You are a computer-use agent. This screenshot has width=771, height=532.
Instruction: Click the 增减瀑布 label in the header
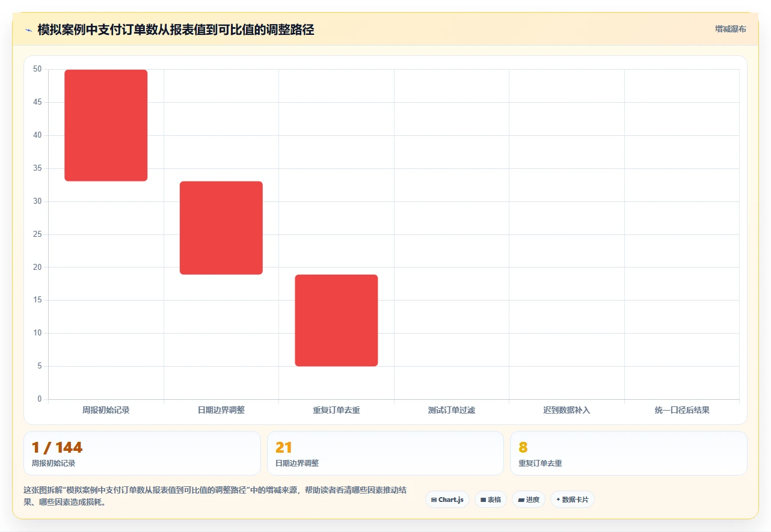pos(730,29)
